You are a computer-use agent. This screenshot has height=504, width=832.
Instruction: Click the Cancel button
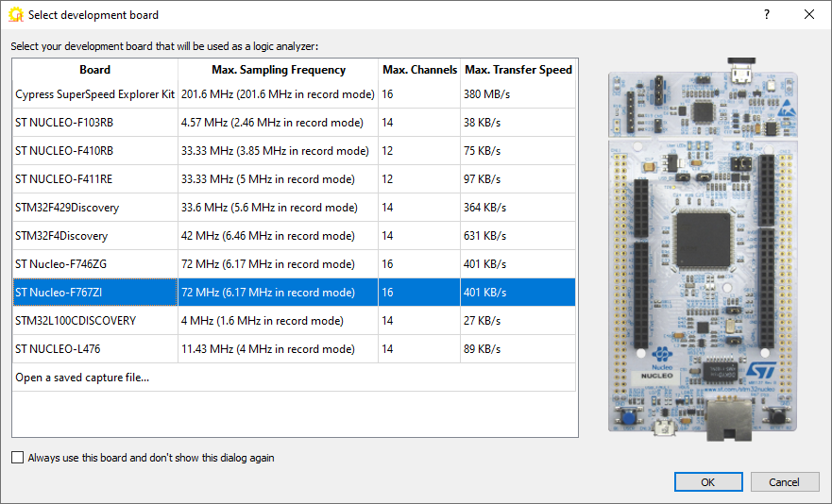[x=784, y=481]
